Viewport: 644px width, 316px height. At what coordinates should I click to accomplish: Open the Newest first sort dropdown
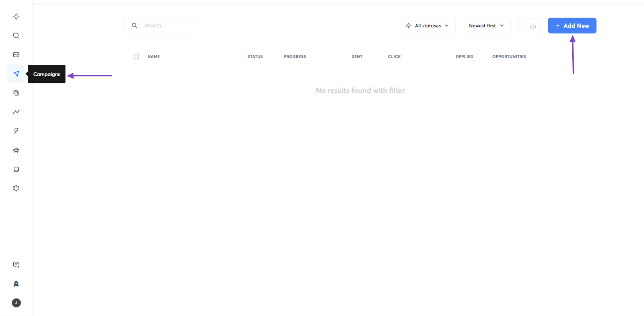click(487, 26)
